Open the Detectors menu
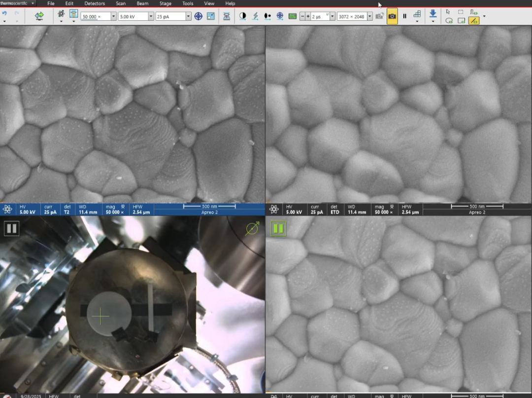532x398 pixels. click(95, 3)
